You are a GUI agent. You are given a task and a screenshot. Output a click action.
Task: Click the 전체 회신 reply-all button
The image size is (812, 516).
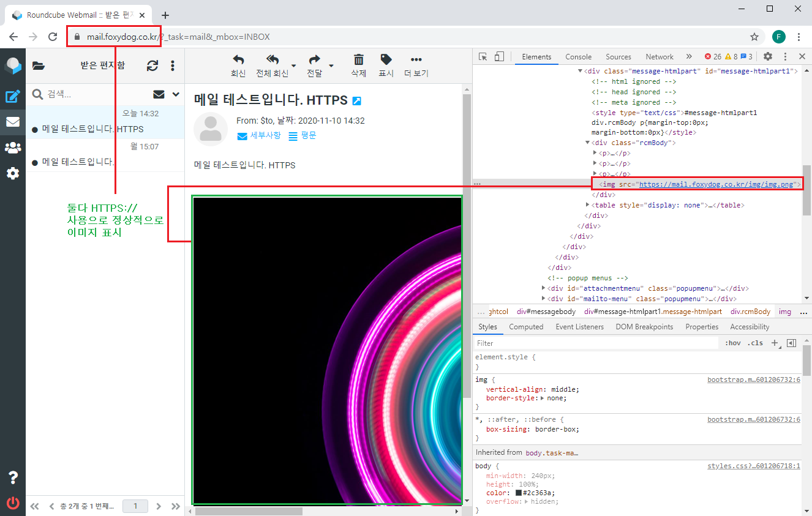[272, 65]
